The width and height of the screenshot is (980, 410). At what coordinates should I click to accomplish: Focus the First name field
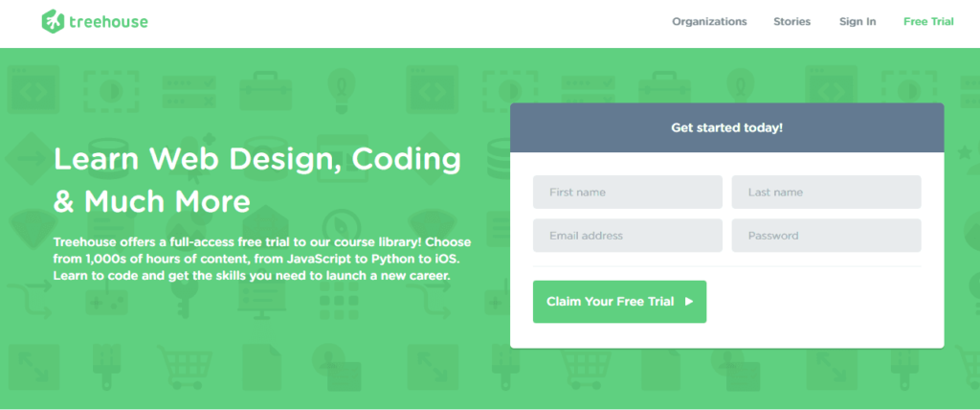[628, 193]
